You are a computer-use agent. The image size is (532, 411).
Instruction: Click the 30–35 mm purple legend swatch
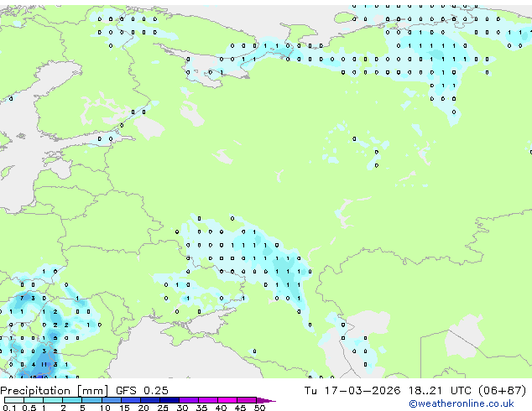pos(189,400)
